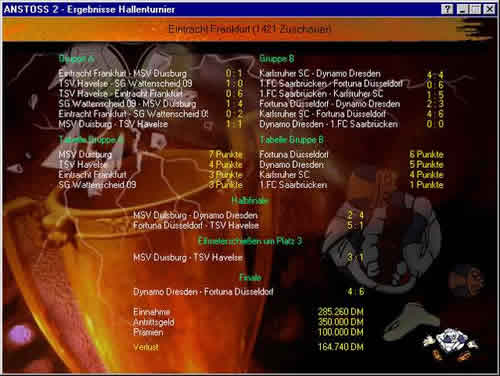Select the 'Gruppe B' heading

tap(277, 59)
